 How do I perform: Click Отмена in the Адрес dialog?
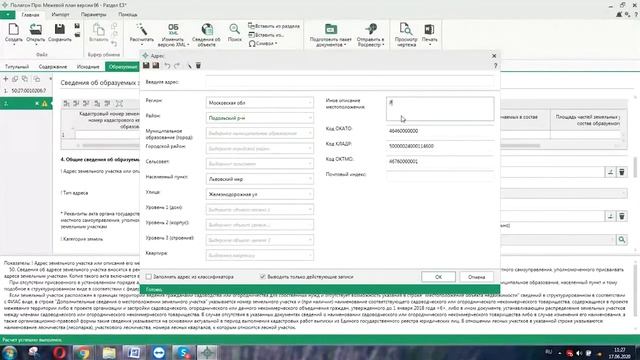(x=476, y=277)
